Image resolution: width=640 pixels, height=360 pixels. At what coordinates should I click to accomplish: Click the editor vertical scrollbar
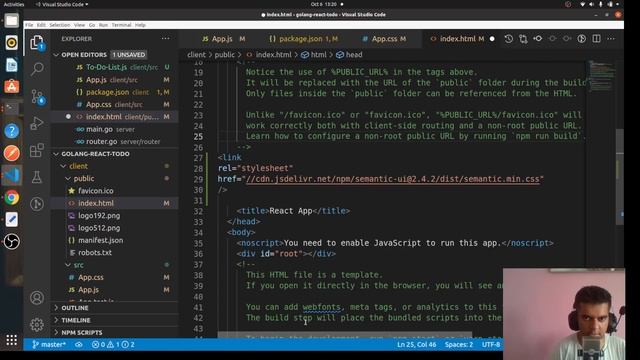coord(620,176)
